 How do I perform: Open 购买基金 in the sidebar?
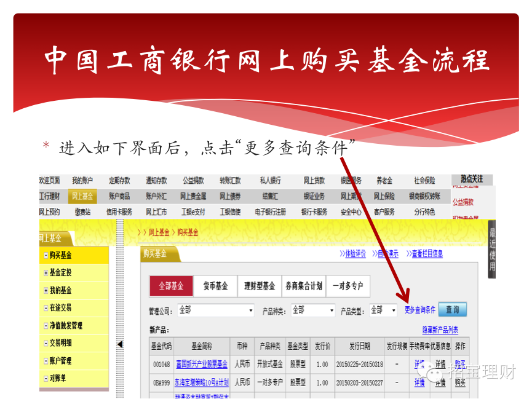pyautogui.click(x=60, y=255)
